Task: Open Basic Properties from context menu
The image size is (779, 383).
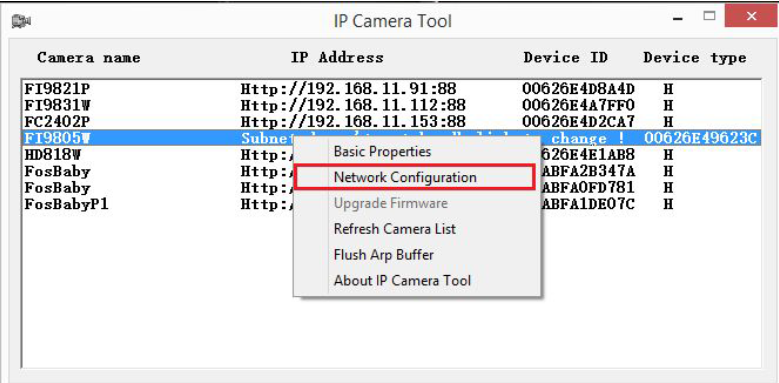Action: pos(382,152)
